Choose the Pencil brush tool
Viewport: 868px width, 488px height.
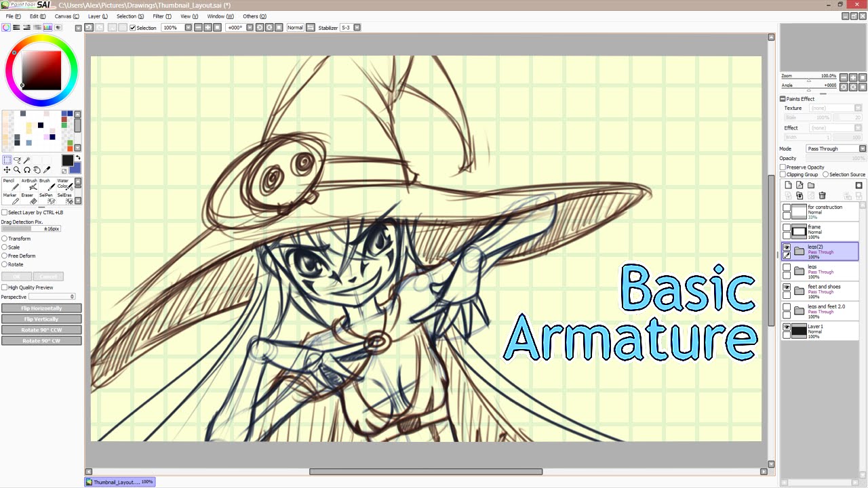pyautogui.click(x=10, y=184)
